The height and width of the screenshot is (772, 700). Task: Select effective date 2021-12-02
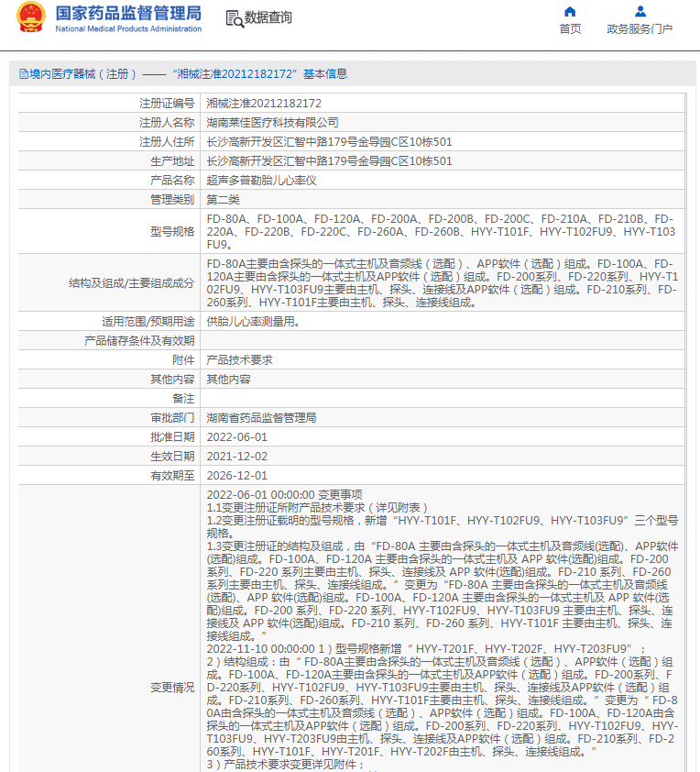[236, 457]
